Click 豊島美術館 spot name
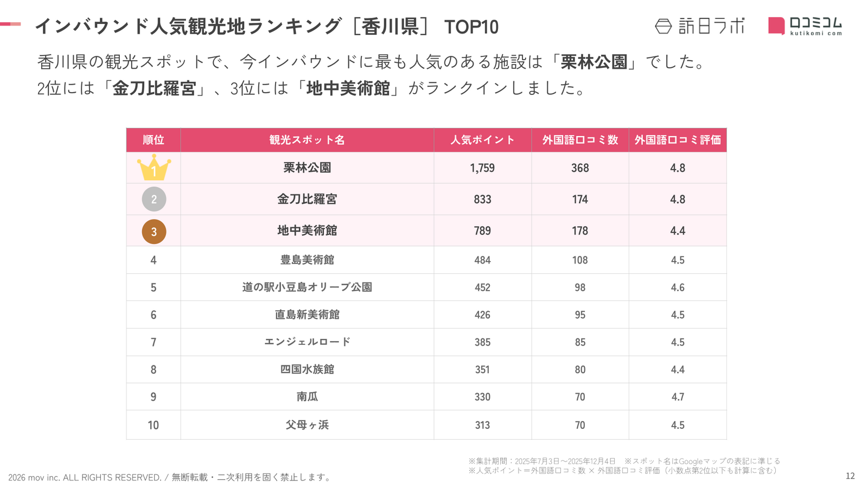 [x=307, y=260]
